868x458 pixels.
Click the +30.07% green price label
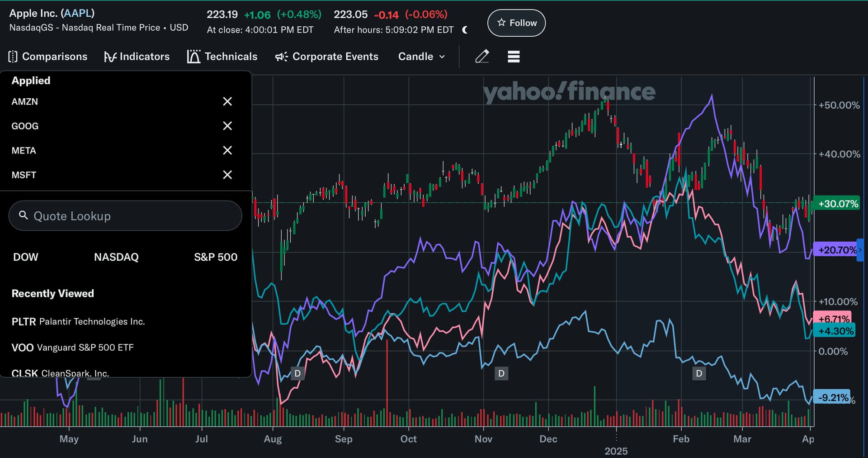point(838,204)
